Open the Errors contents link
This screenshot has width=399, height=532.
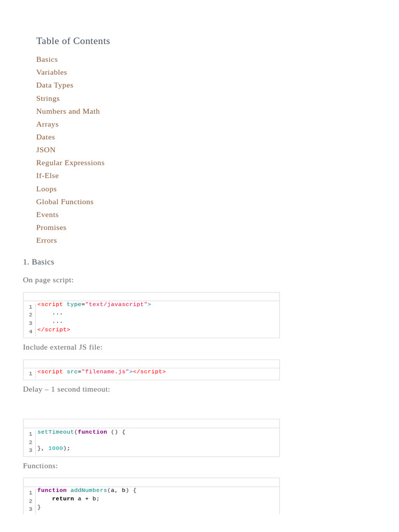pos(46,240)
